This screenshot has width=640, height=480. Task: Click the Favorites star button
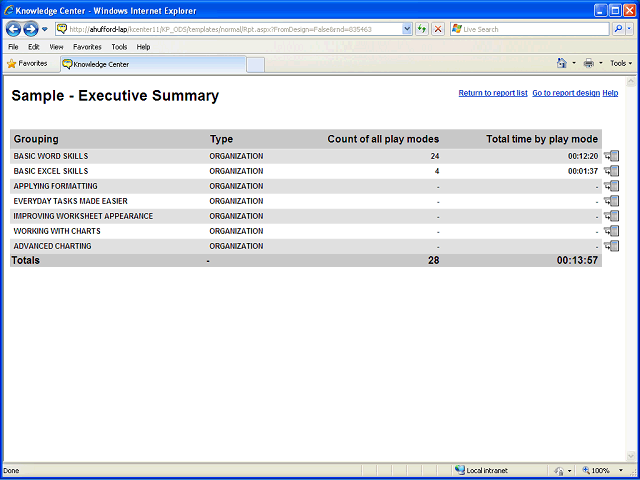point(27,64)
